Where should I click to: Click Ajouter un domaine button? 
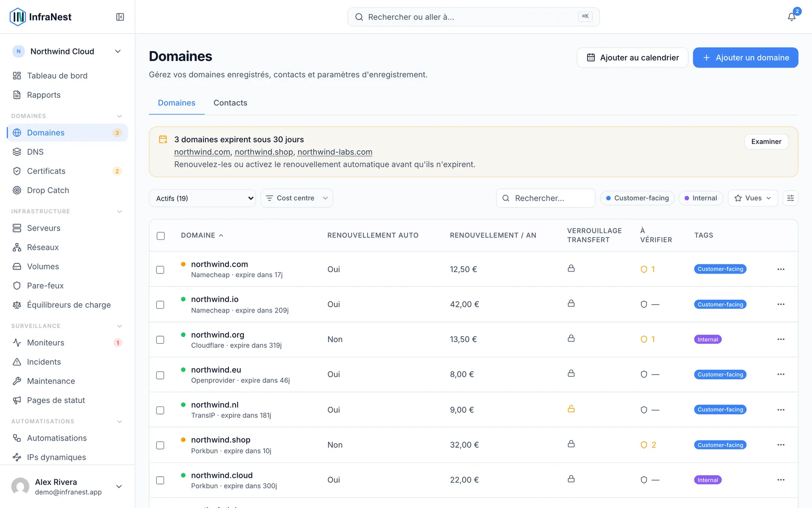(x=746, y=58)
